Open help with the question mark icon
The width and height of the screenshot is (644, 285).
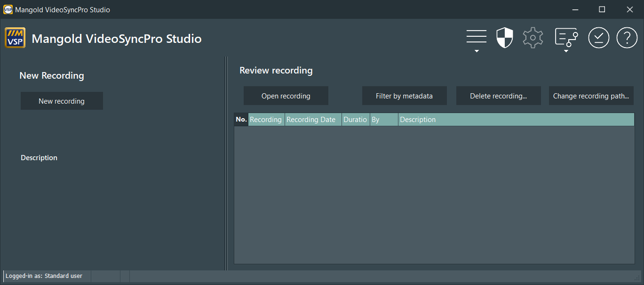click(x=627, y=38)
